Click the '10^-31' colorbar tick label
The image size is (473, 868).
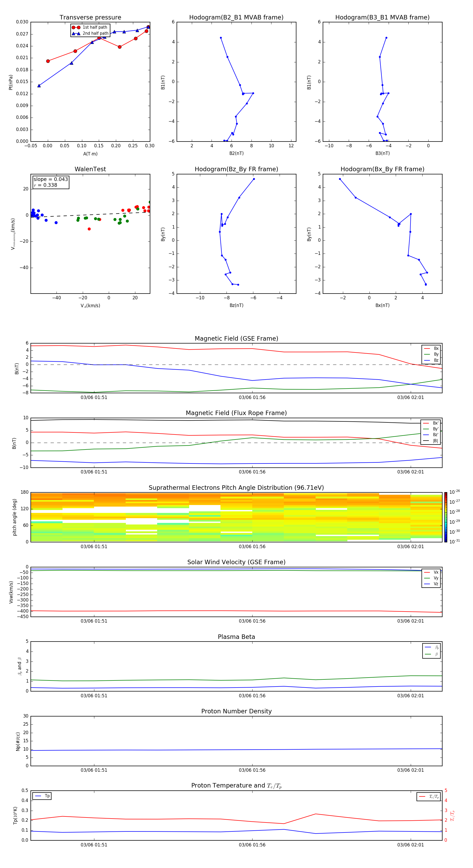[x=455, y=542]
